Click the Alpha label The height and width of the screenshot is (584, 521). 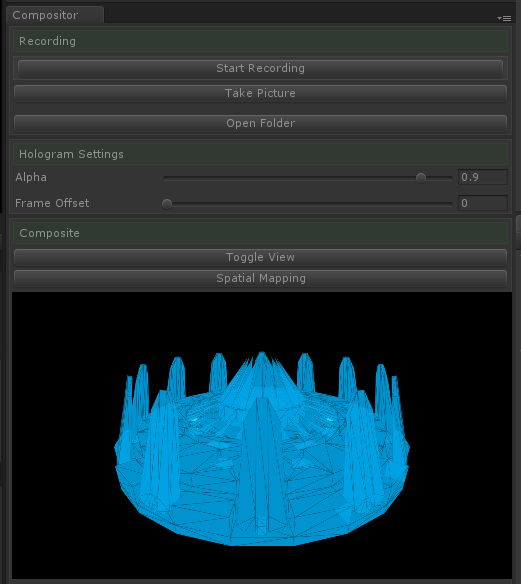click(31, 177)
